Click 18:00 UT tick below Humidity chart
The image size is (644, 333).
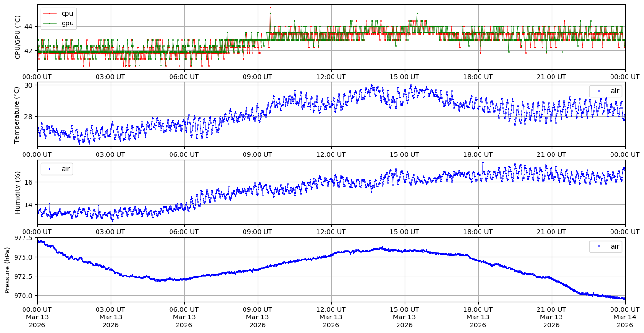478,232
